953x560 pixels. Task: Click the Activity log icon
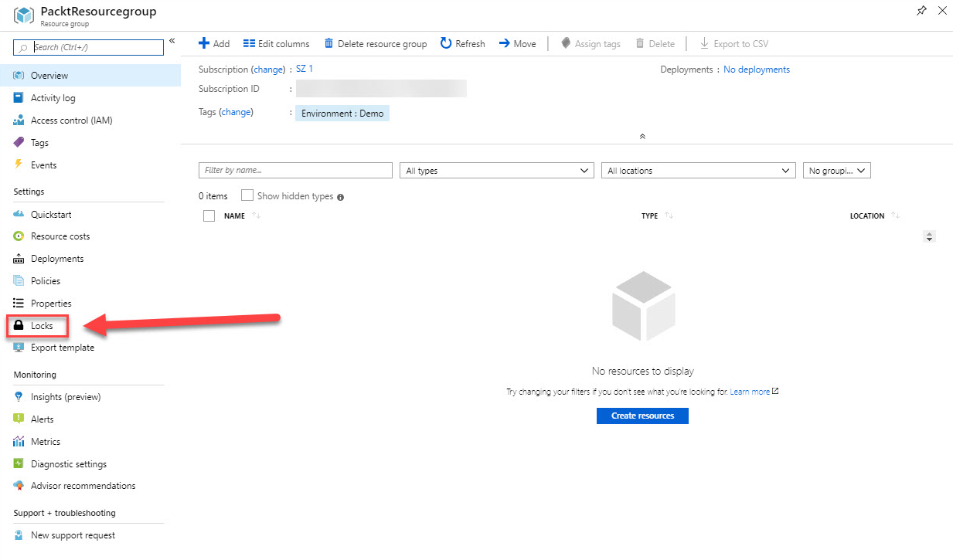pos(19,98)
